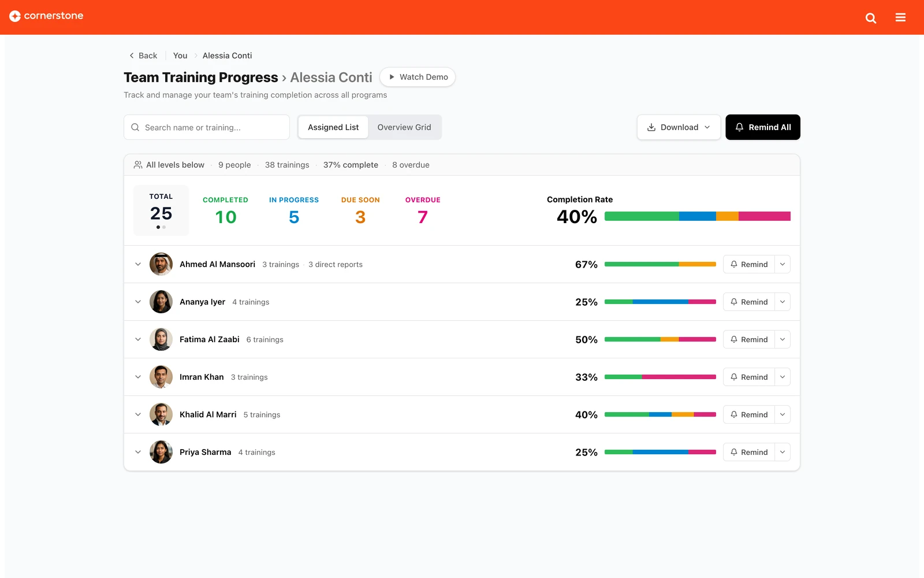
Task: Filter by Overdue count 7
Action: (423, 211)
